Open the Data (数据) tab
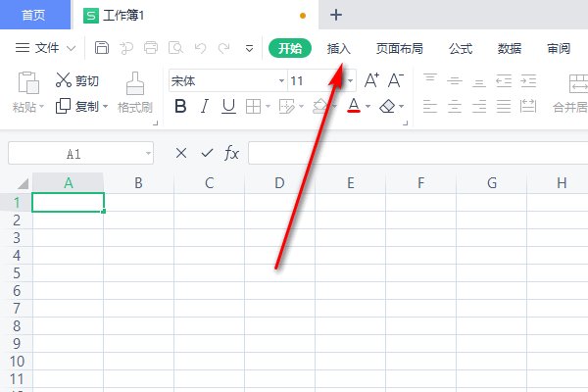This screenshot has width=588, height=392. [510, 48]
